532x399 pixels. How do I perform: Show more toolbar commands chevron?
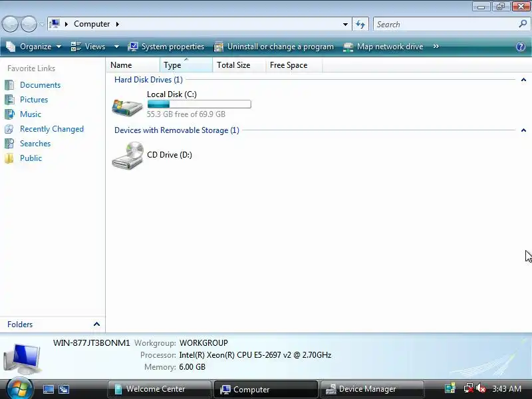pyautogui.click(x=436, y=47)
